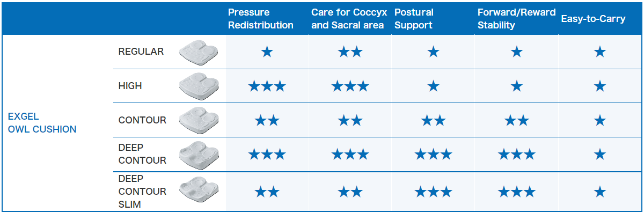Click the CONTOUR cushion thumbnail image
The height and width of the screenshot is (212, 644).
[199, 120]
